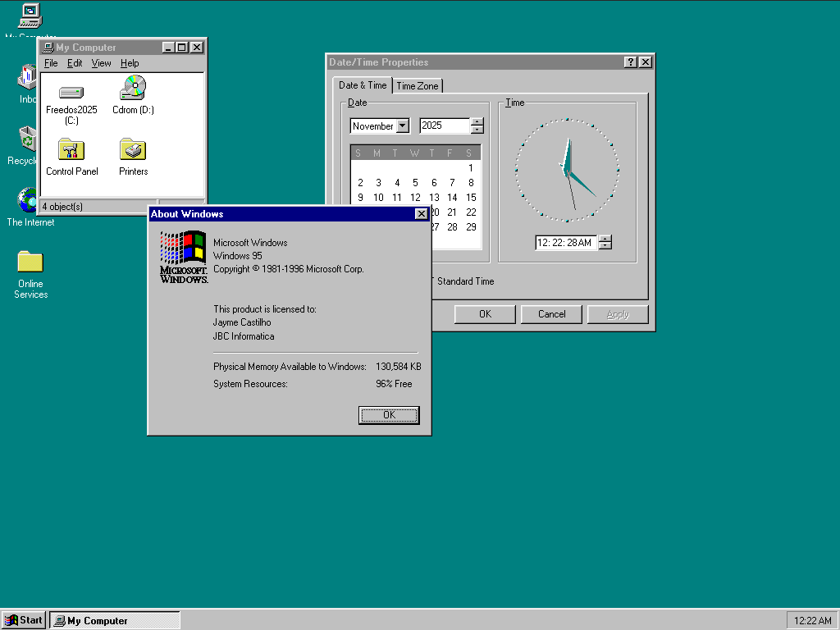Open the Start menu on the taskbar
840x630 pixels.
pyautogui.click(x=24, y=620)
